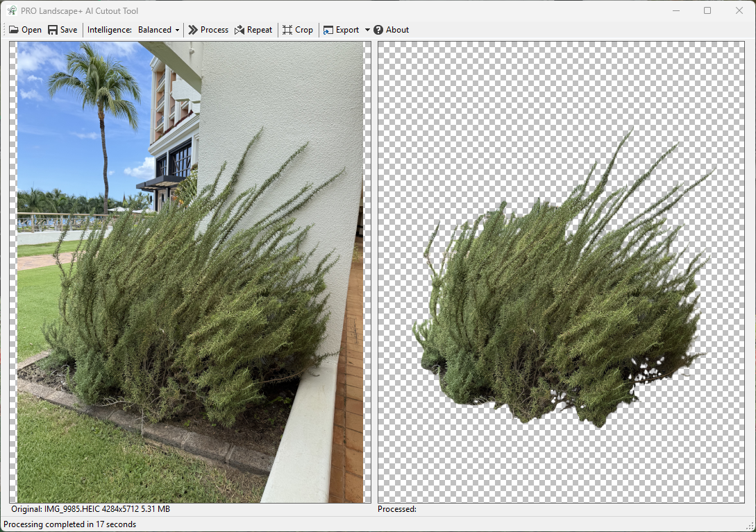Screen dimensions: 756x532
Task: Expand the Export dropdown arrow
Action: (x=368, y=30)
